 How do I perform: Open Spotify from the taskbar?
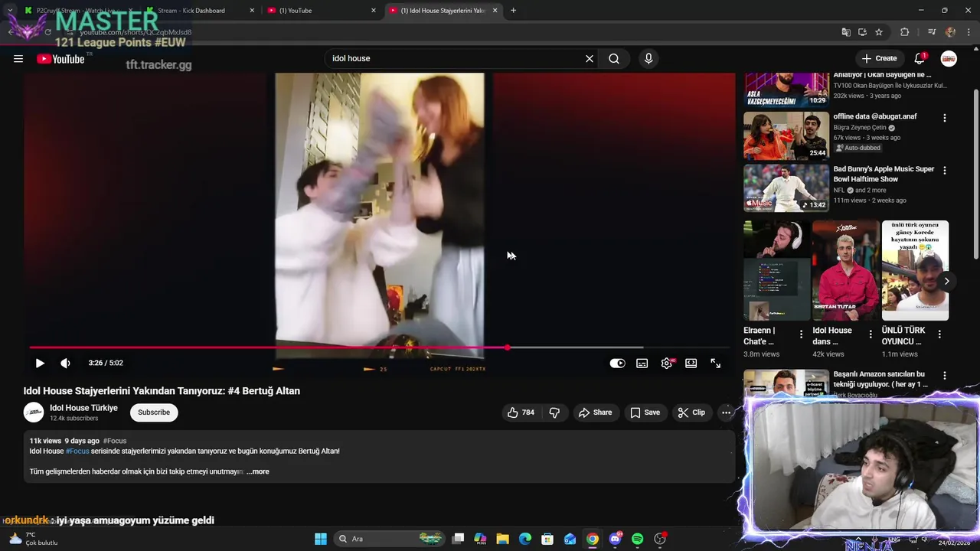point(637,539)
